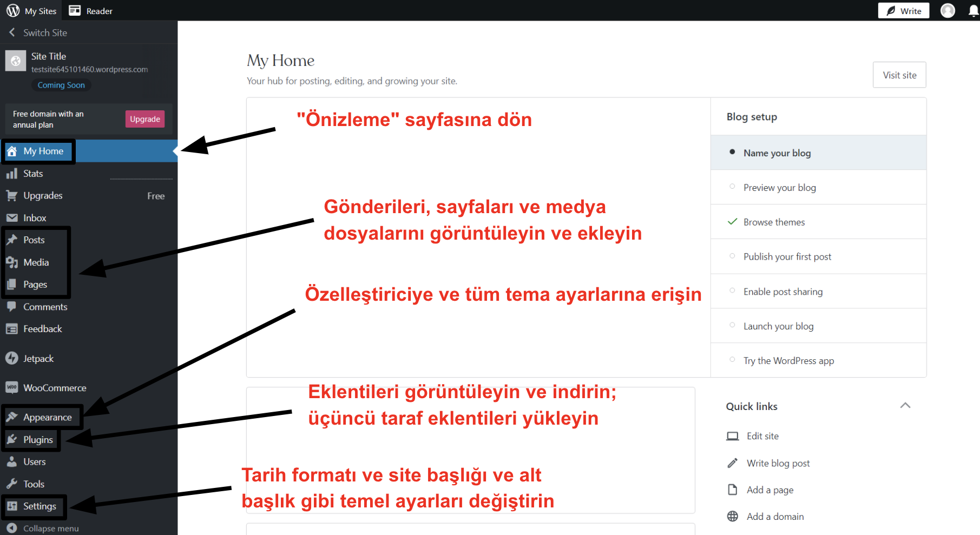Click the Visit site button
This screenshot has height=535, width=980.
coord(899,75)
